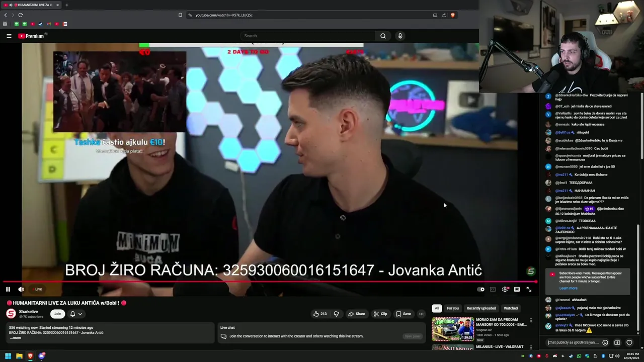Image resolution: width=644 pixels, height=362 pixels.
Task: Focus the YouTube search box
Action: pyautogui.click(x=307, y=36)
